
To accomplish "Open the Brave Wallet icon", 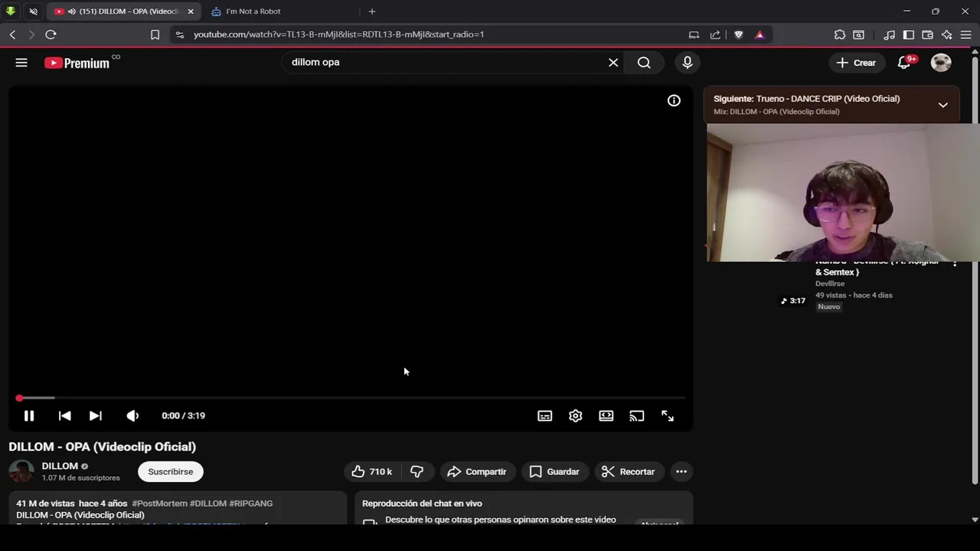I will coord(927,34).
